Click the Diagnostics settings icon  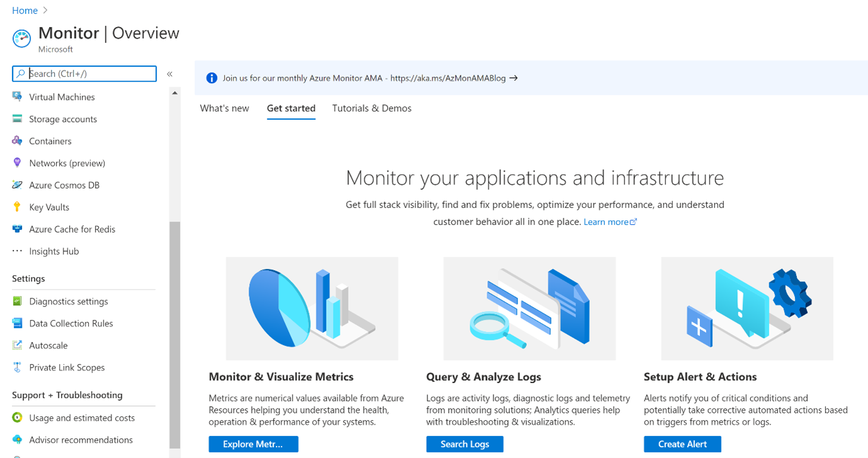(17, 301)
